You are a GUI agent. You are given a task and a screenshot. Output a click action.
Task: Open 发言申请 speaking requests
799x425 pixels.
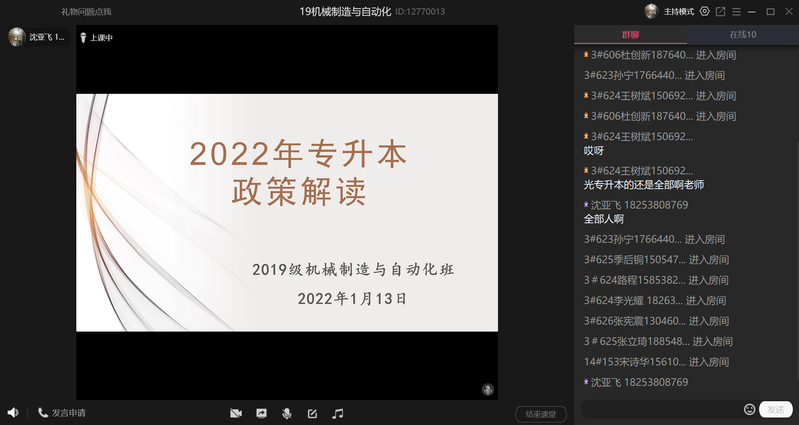click(x=62, y=413)
